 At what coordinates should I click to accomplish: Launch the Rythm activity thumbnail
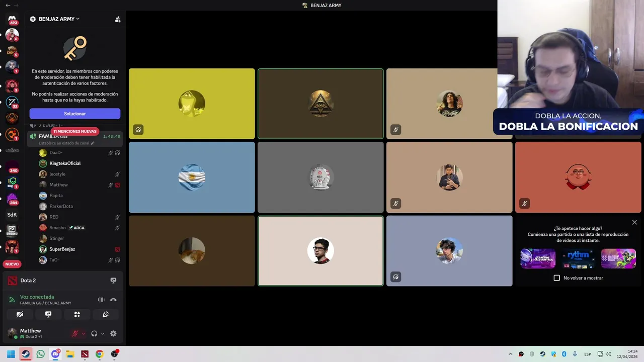pyautogui.click(x=578, y=258)
